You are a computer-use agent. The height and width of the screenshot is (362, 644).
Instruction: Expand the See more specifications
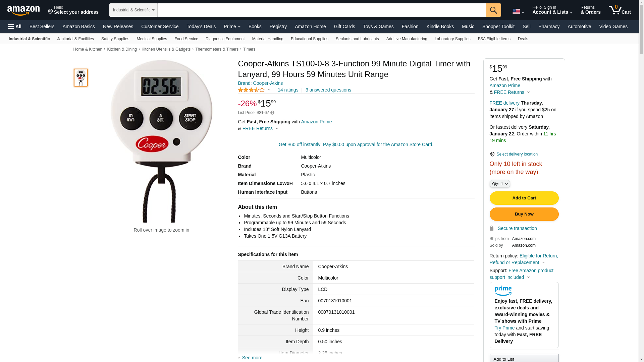click(x=252, y=358)
